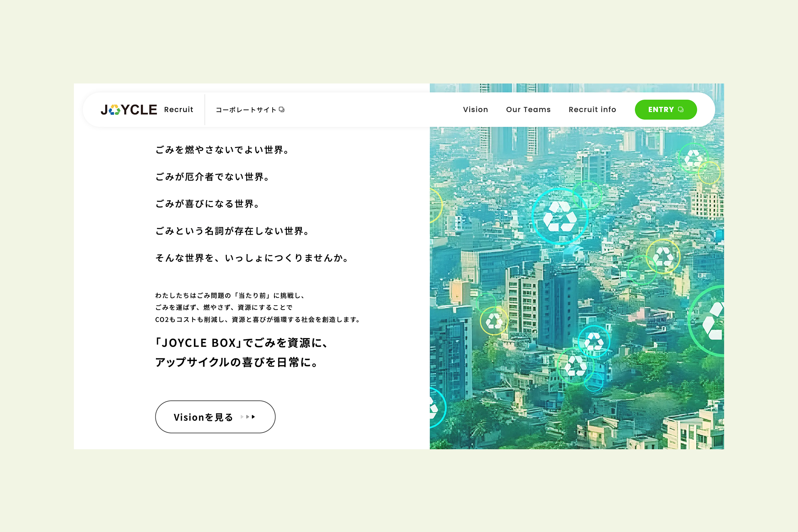Screen dimensions: 798x532
Task: Click the recycle symbol inside JOYCLE logo
Action: click(115, 110)
